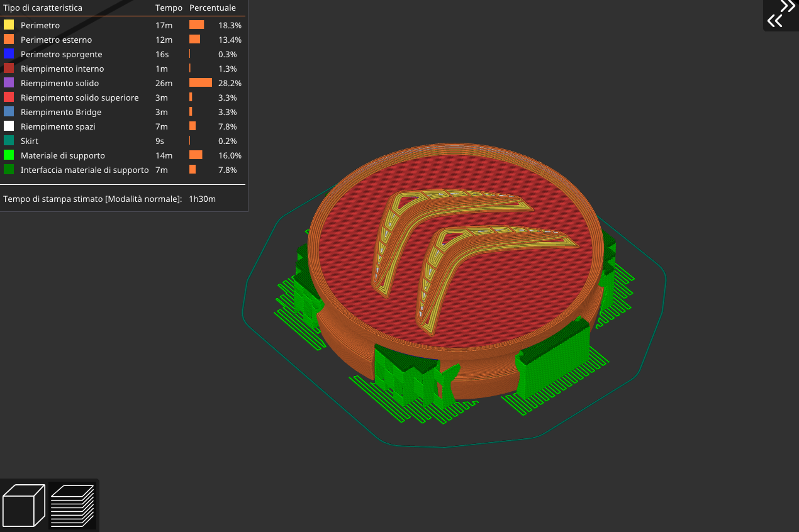Viewport: 799px width, 532px height.
Task: Click the 1h30m estimated print time
Action: point(202,199)
